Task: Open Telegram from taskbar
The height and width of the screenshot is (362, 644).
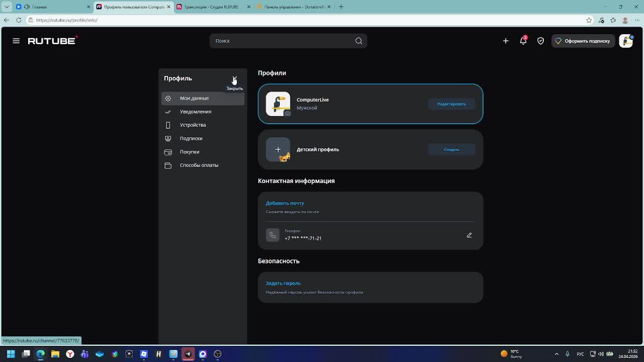Action: 188,354
